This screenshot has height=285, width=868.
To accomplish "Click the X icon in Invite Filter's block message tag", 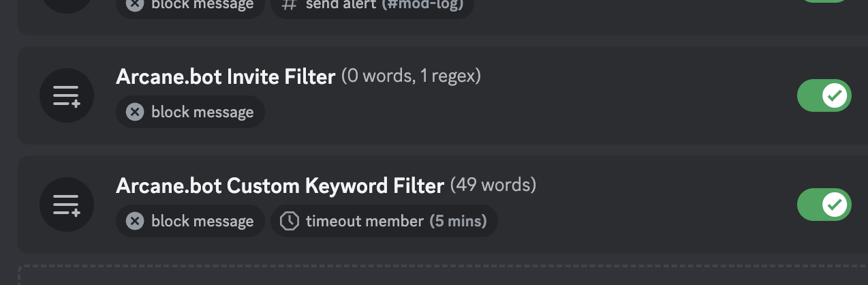I will (135, 112).
